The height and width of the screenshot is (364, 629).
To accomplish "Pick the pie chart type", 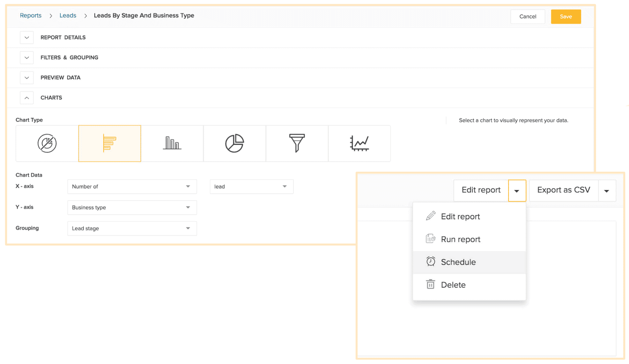I will click(x=235, y=143).
